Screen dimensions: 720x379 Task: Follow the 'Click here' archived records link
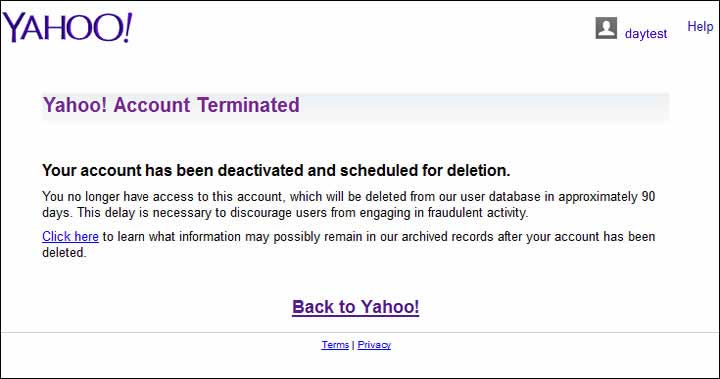tap(70, 237)
